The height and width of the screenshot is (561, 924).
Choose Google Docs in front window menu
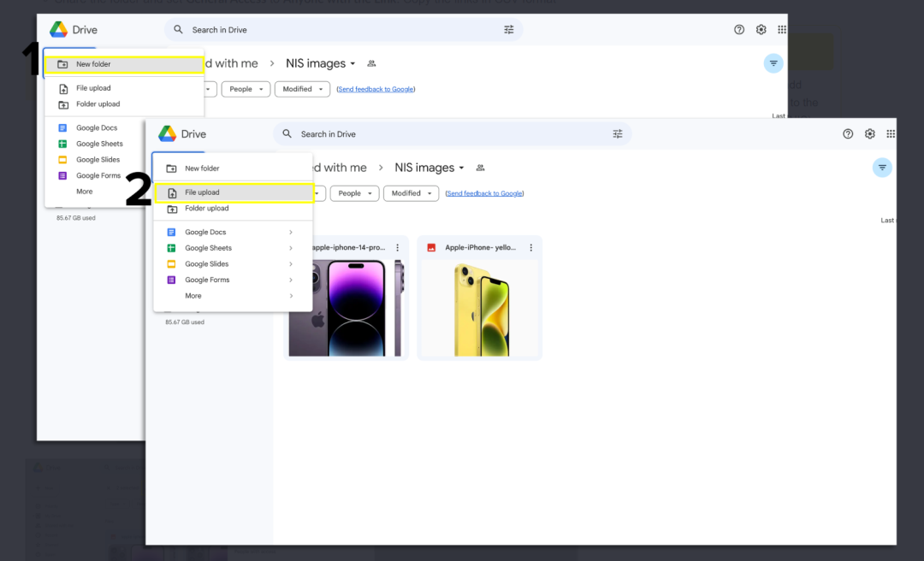[234, 232]
